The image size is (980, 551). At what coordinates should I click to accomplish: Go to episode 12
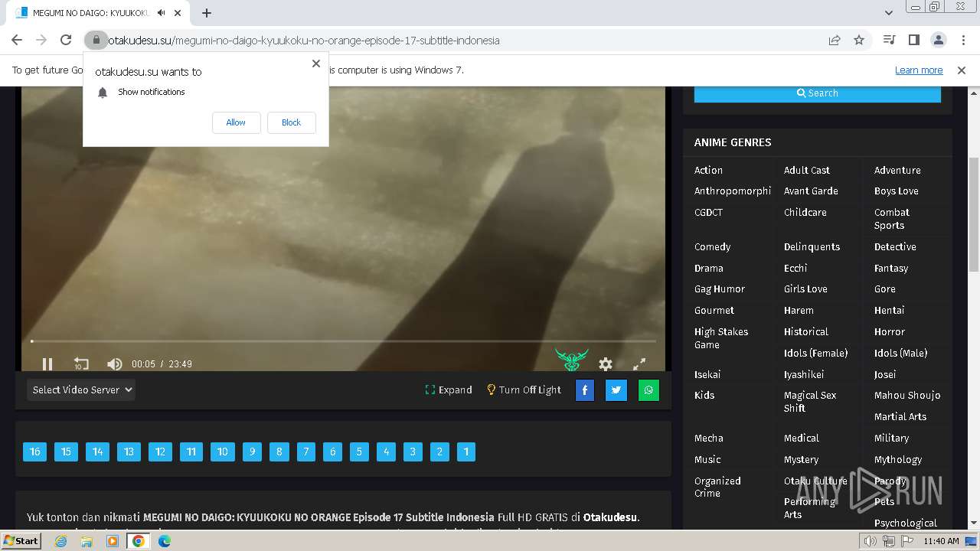160,452
